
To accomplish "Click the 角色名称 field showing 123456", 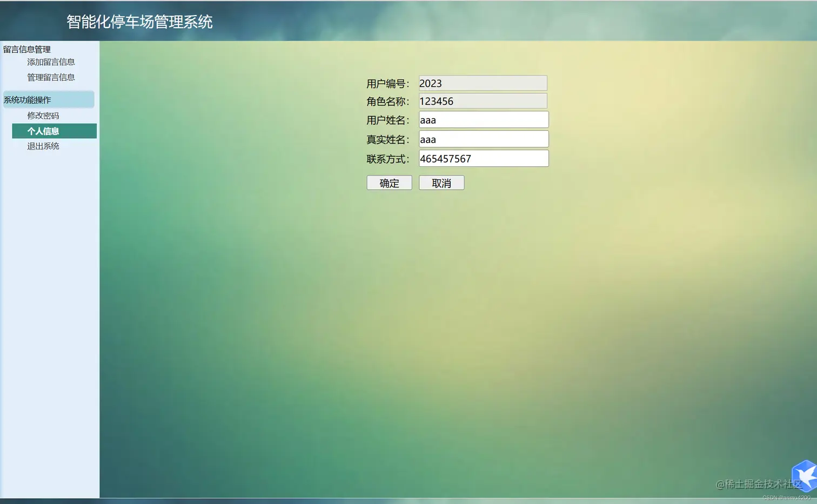I will [483, 101].
